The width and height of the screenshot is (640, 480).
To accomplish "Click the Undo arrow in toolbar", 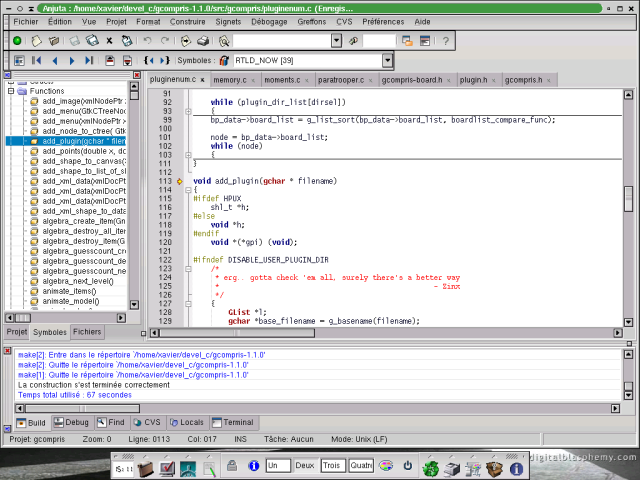I will [147, 41].
